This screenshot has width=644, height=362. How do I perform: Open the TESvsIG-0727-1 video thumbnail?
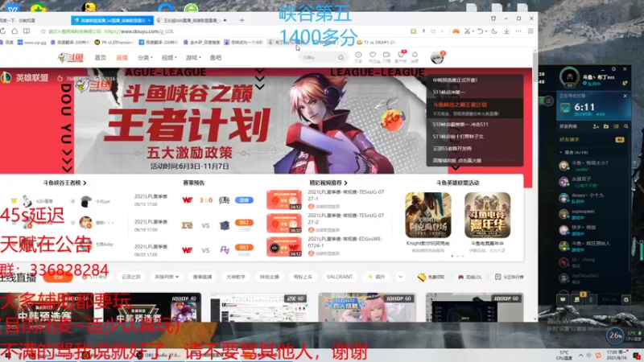tap(284, 200)
